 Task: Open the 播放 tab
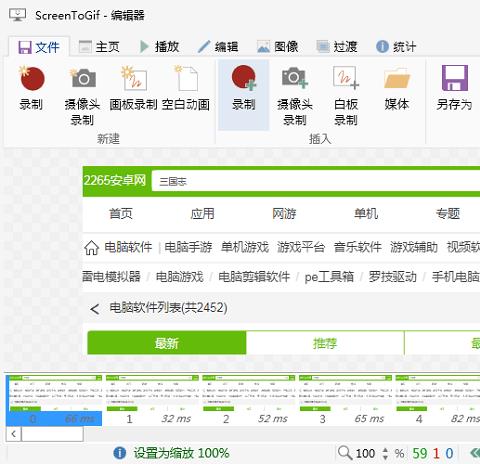[x=160, y=47]
